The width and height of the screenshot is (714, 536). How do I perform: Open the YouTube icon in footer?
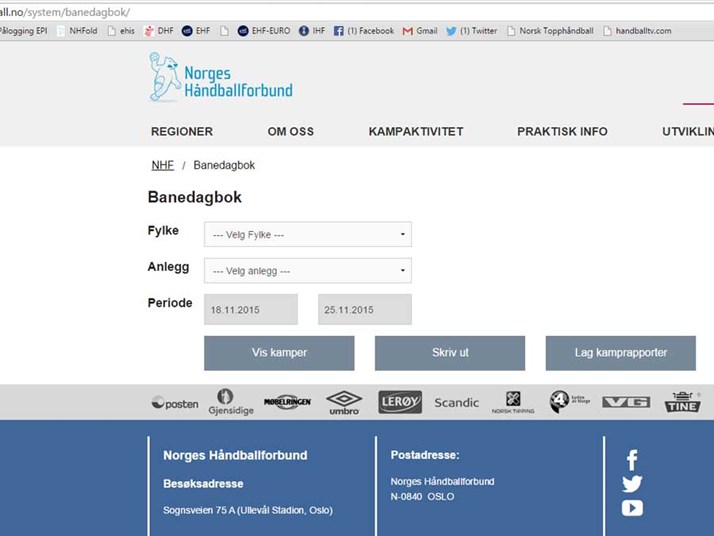[632, 508]
